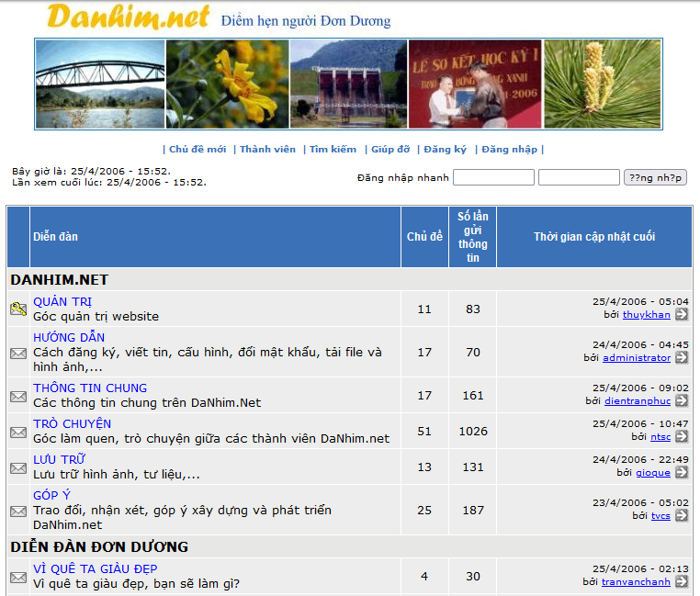Open the Thành viên menu link
The image size is (700, 596).
click(x=267, y=150)
